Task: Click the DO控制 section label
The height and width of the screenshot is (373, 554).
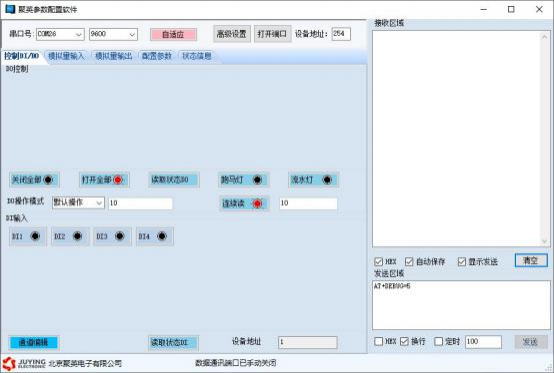Action: pos(17,69)
